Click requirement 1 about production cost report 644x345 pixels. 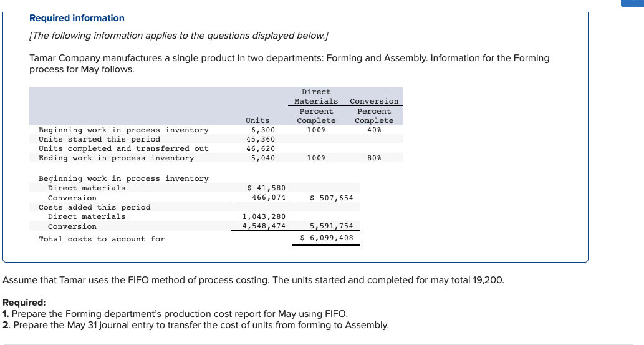click(175, 314)
